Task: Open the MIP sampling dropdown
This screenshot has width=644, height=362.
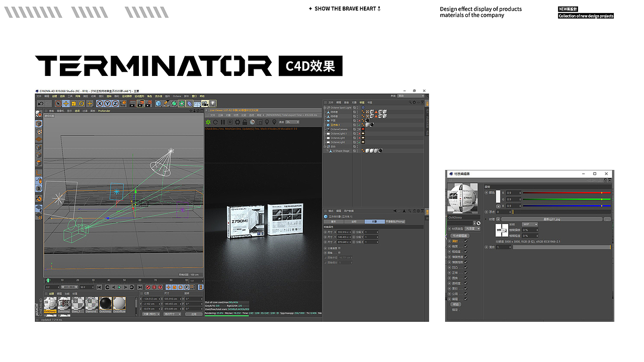Action: 530,224
